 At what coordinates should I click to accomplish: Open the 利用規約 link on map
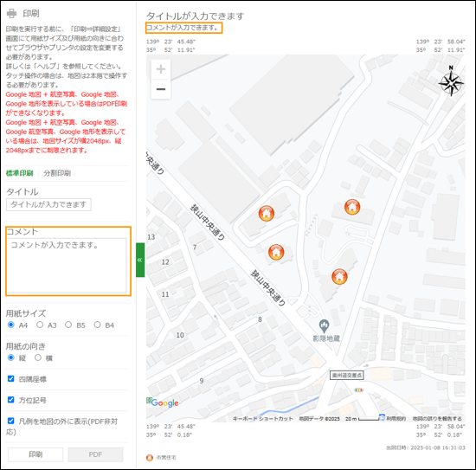pos(396,419)
